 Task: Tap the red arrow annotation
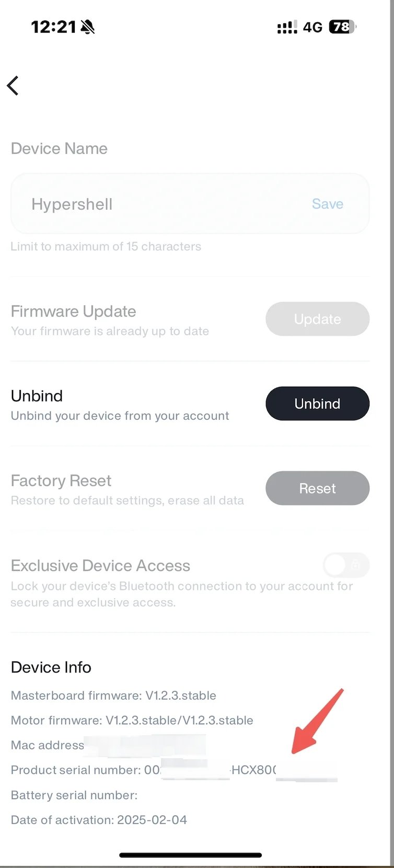(317, 722)
